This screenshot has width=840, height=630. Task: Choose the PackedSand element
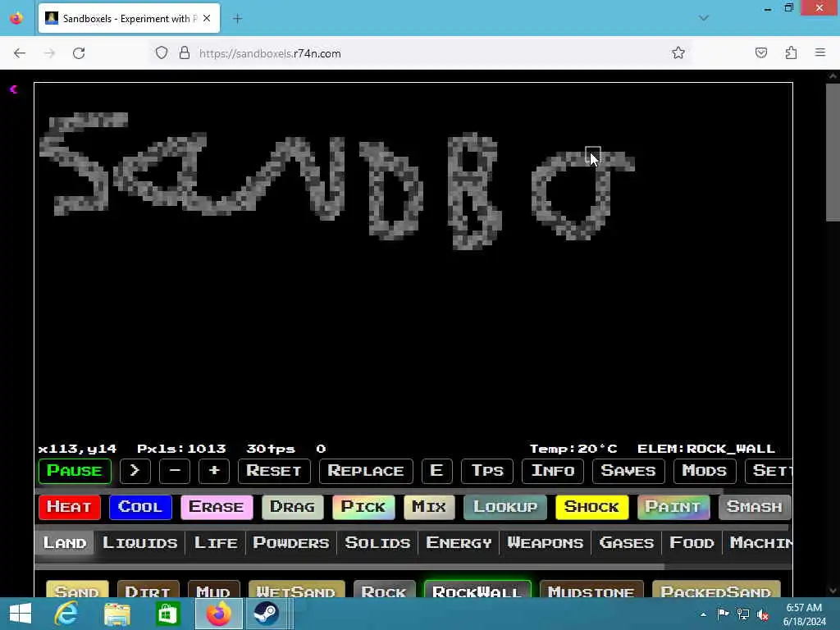pos(716,589)
